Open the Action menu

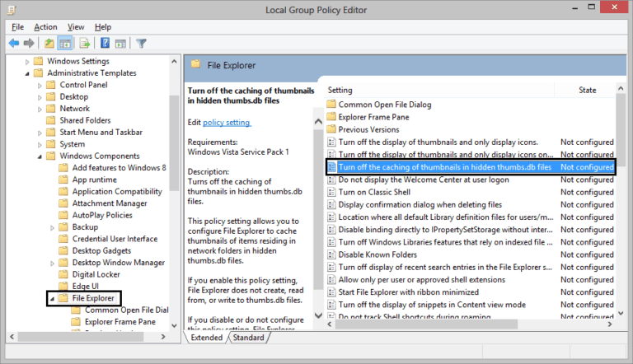(45, 27)
